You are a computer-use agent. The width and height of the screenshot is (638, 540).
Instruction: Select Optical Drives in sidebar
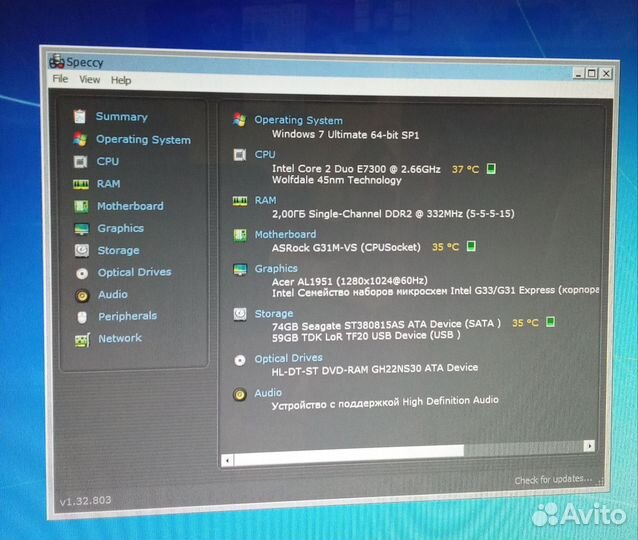tap(134, 272)
